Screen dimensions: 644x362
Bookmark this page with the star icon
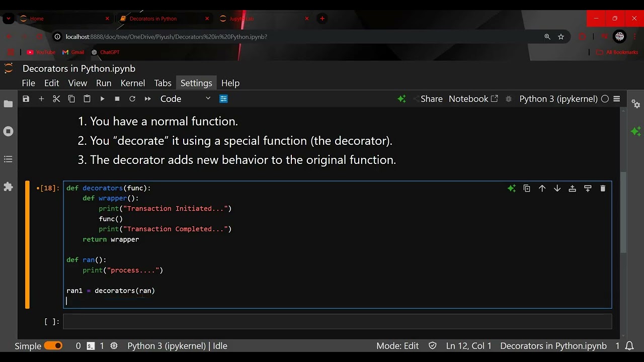[561, 37]
